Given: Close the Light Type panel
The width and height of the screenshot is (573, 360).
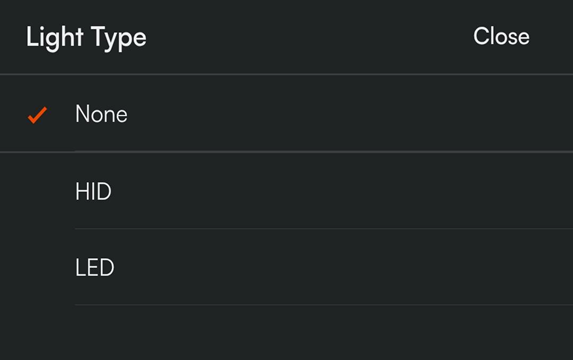Looking at the screenshot, I should tap(501, 36).
